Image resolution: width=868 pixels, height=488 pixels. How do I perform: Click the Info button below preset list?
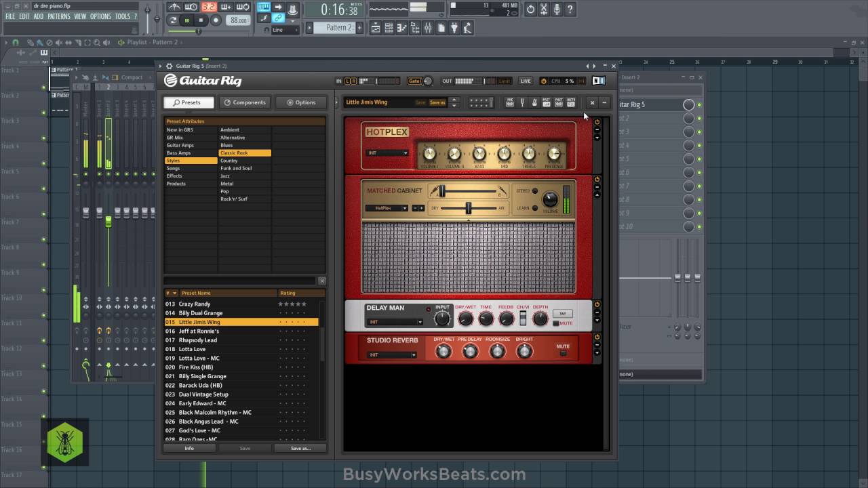pyautogui.click(x=189, y=448)
